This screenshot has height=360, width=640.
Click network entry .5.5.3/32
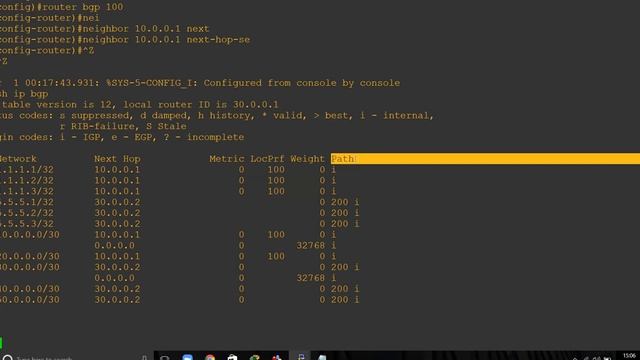(27, 224)
